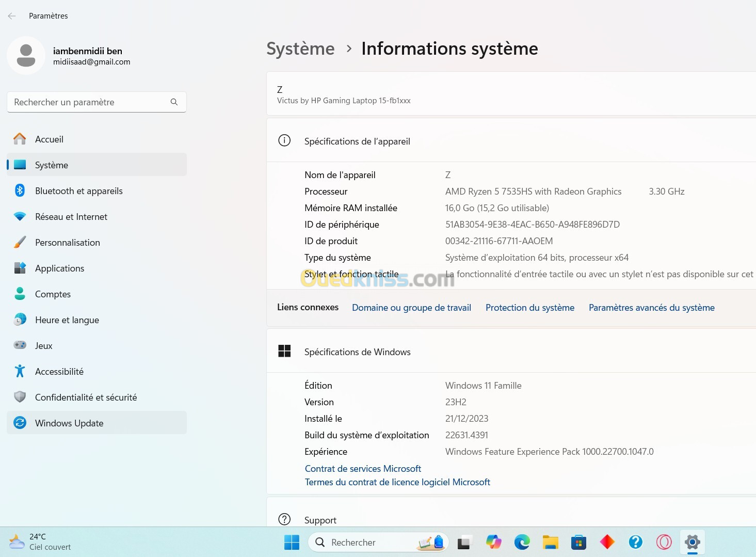
Task: Open Termes du contrat de licence logiciel Microsoft
Action: click(x=397, y=482)
